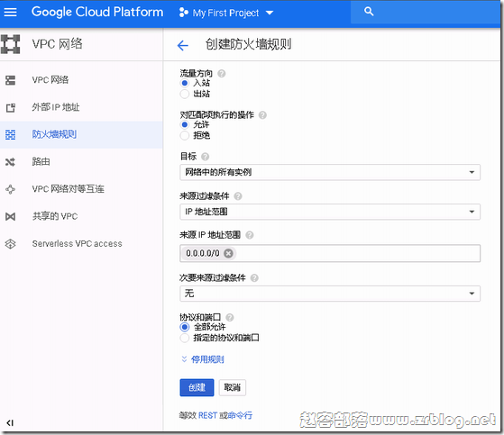Click the 取消 cancel button
The image size is (504, 435).
pyautogui.click(x=233, y=387)
